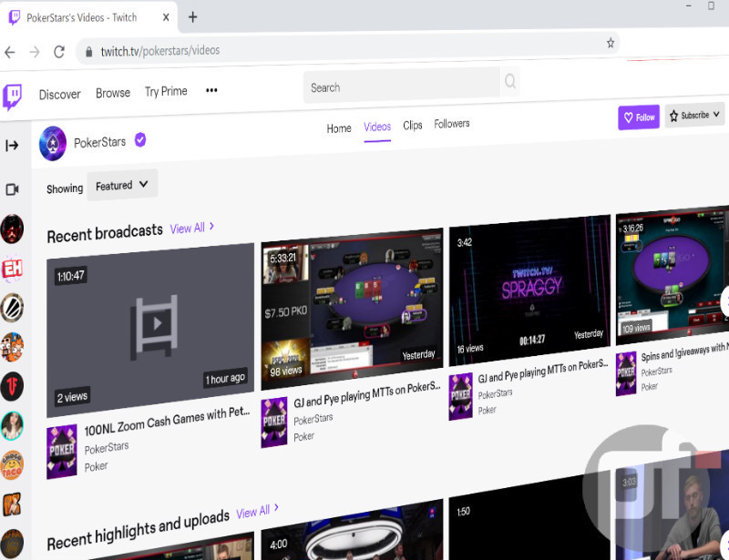Open a new browser tab
The width and height of the screenshot is (729, 560).
click(x=192, y=17)
